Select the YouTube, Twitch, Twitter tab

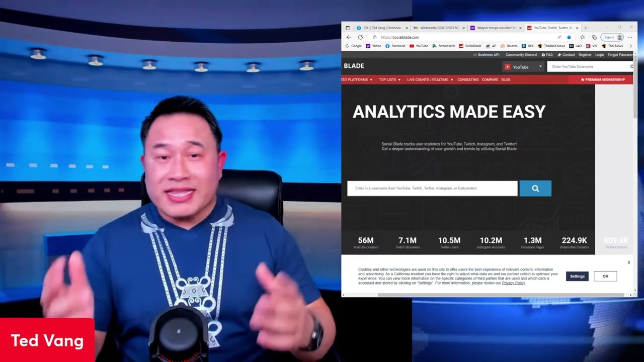[553, 28]
